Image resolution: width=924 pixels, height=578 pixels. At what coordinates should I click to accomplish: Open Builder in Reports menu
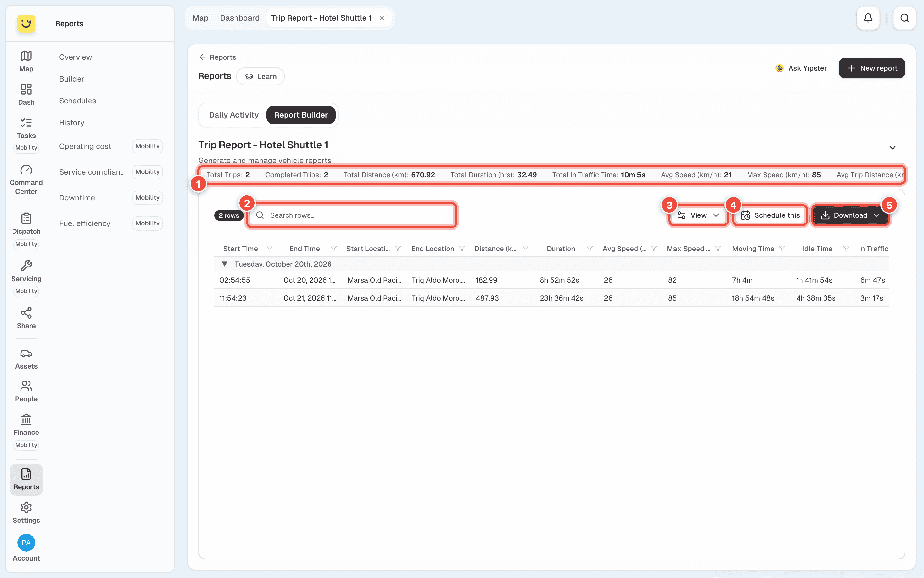click(72, 79)
